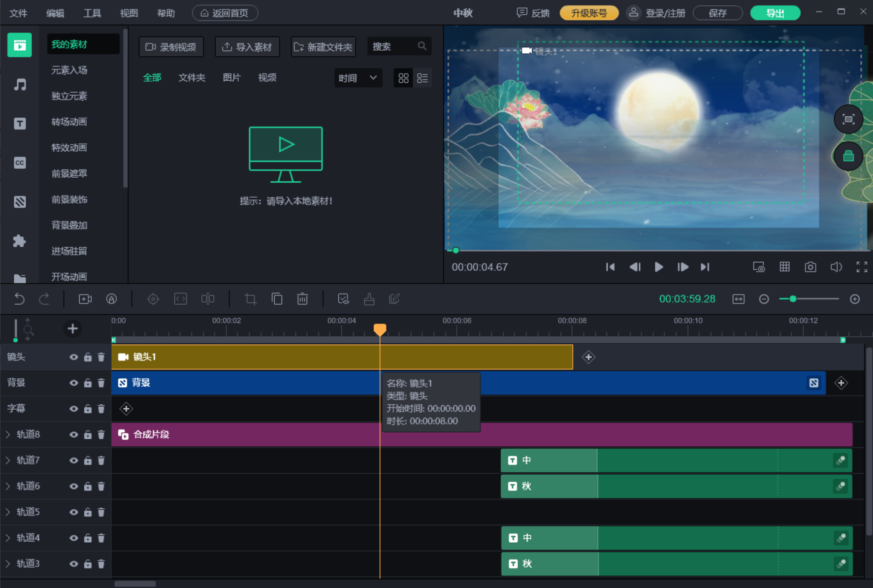
Task: Click the 导入素材 import button
Action: click(x=247, y=47)
